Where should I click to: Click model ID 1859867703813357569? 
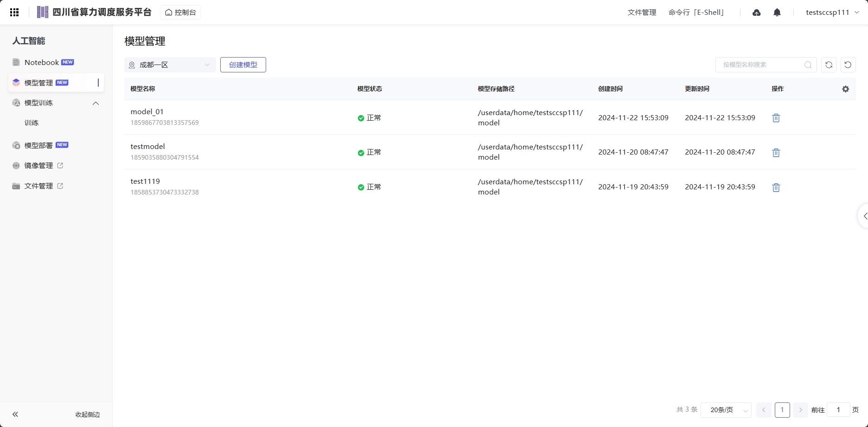(165, 123)
